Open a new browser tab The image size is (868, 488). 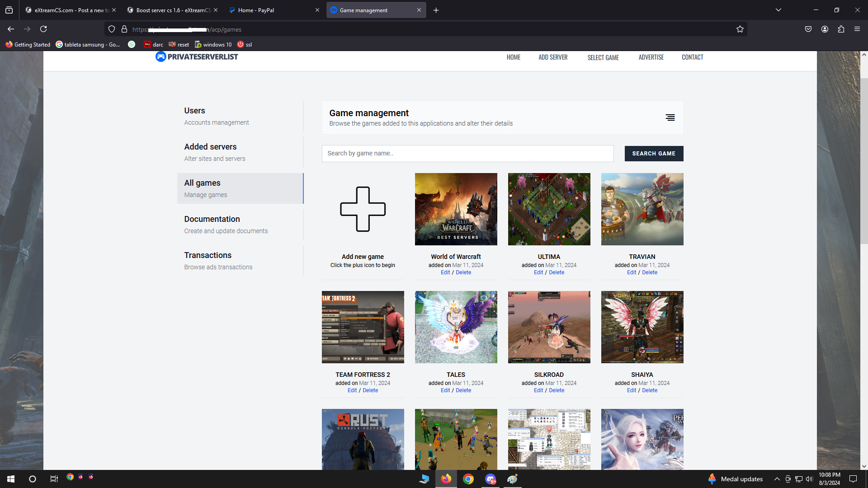tap(436, 10)
